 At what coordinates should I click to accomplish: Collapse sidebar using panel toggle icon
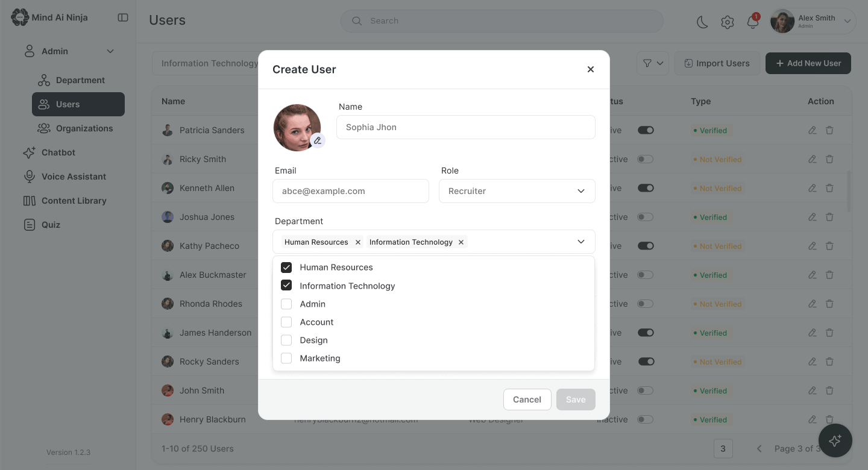pos(123,17)
